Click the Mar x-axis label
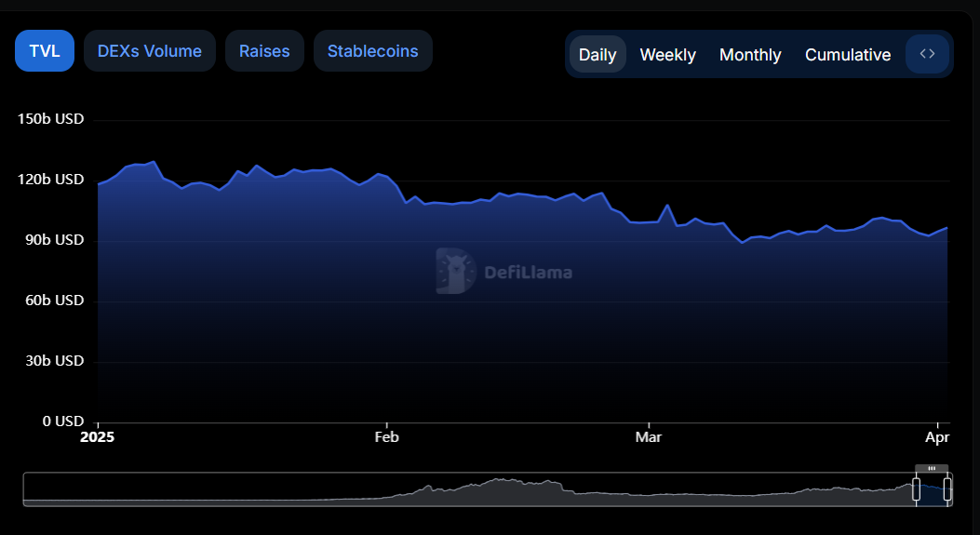The width and height of the screenshot is (980, 535). (x=648, y=437)
